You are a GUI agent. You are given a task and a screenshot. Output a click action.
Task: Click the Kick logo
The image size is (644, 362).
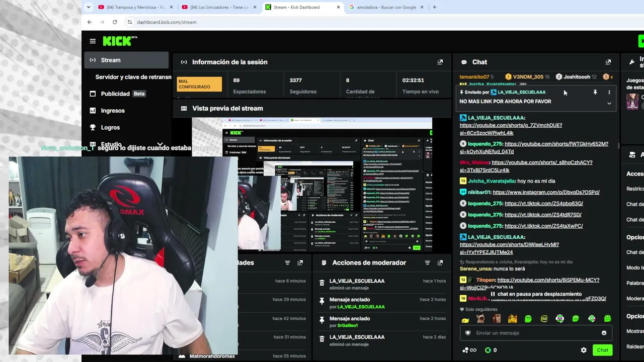pos(120,41)
